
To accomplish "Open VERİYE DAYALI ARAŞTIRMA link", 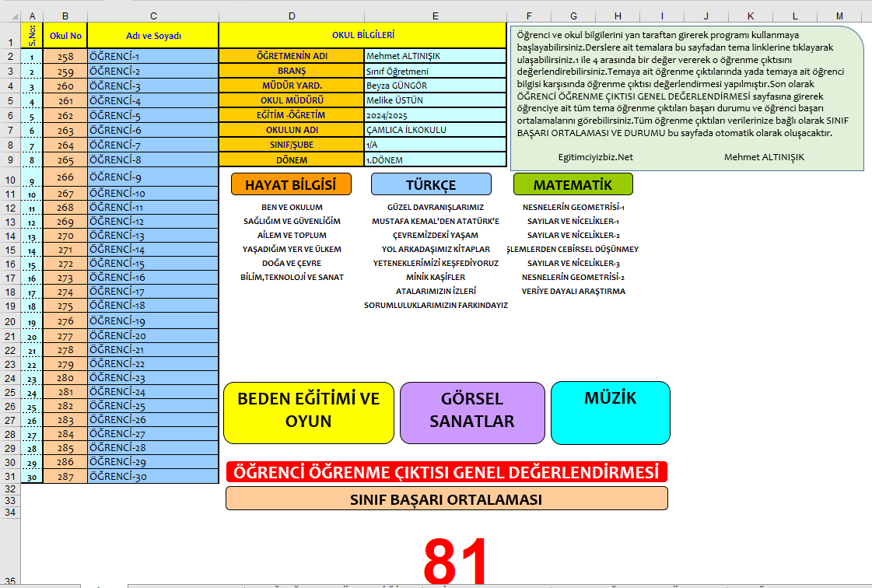I will [x=573, y=290].
